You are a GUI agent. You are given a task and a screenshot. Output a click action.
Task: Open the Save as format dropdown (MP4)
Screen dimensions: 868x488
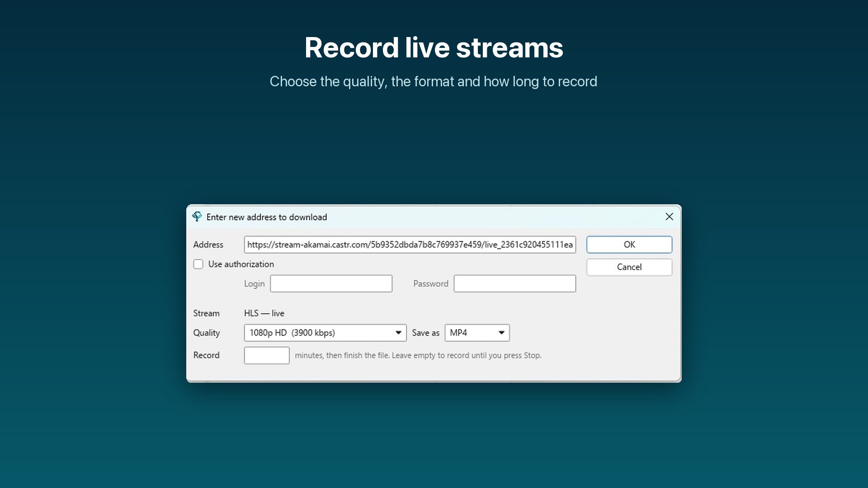click(x=477, y=333)
